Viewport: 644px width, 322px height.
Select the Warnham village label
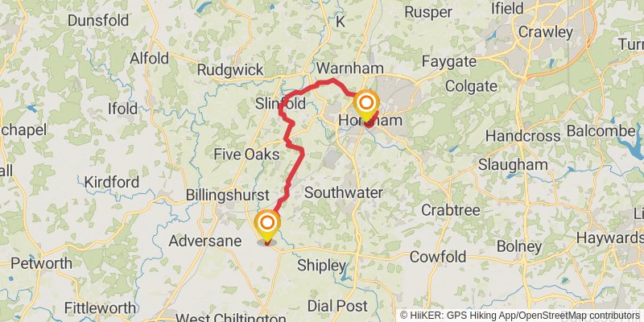pos(350,68)
